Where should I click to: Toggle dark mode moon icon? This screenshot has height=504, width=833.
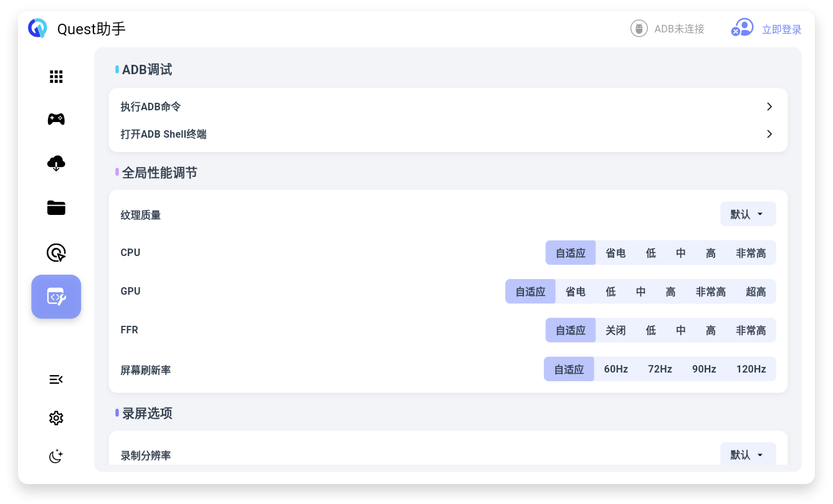[56, 456]
